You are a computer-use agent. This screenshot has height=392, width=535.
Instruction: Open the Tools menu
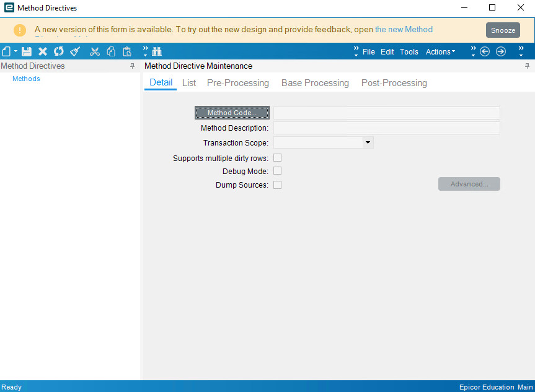[x=409, y=52]
